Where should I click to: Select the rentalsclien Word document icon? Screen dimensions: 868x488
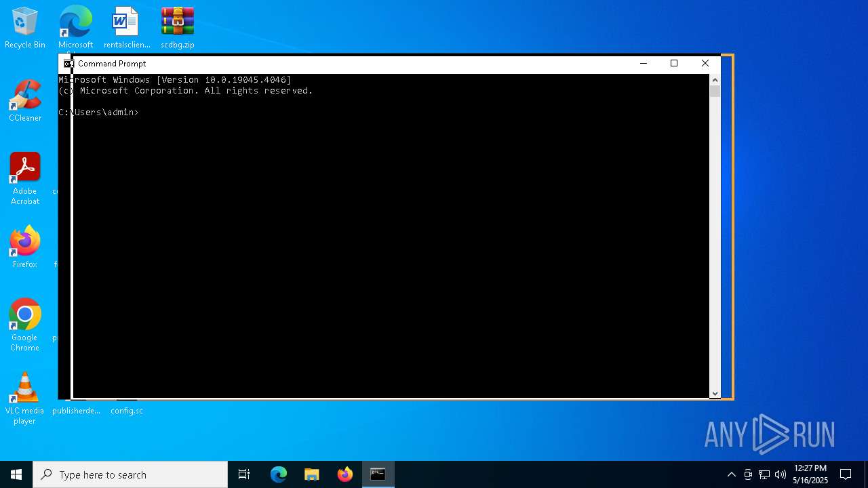click(127, 28)
